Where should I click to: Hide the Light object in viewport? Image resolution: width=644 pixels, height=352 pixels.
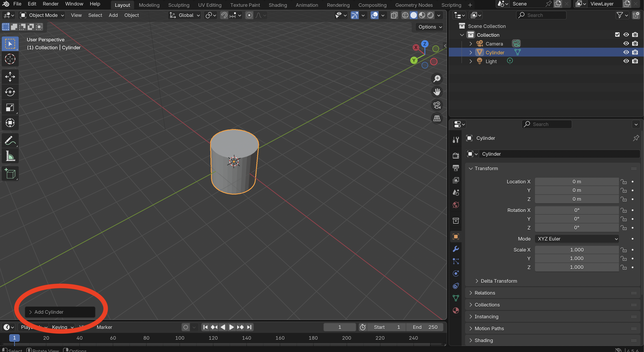[626, 61]
